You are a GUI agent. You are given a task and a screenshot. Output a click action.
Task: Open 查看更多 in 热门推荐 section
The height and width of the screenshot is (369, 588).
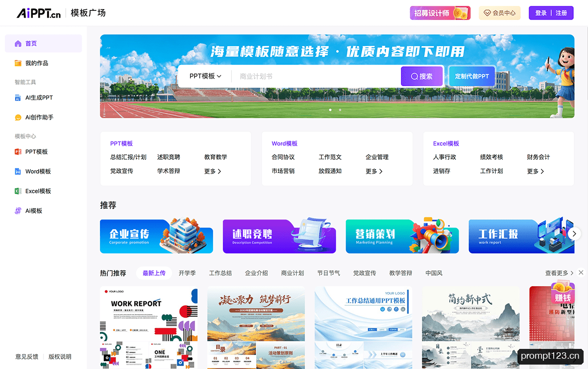(560, 273)
